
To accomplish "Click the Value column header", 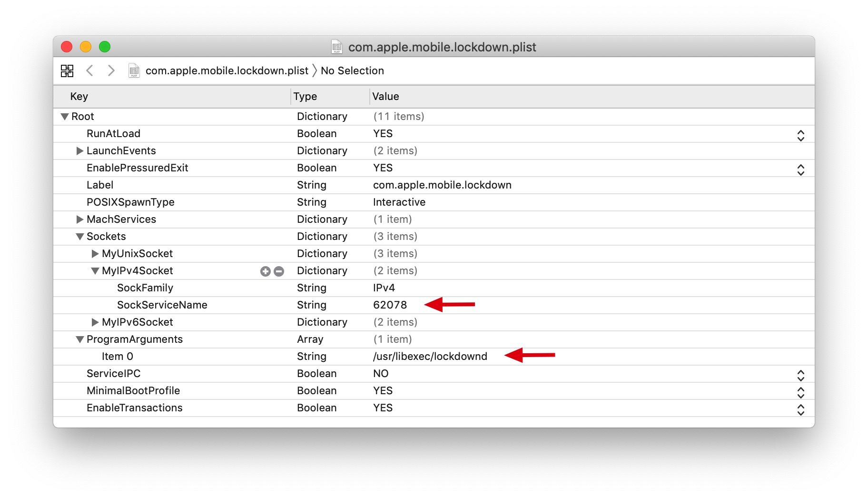I will pos(385,97).
